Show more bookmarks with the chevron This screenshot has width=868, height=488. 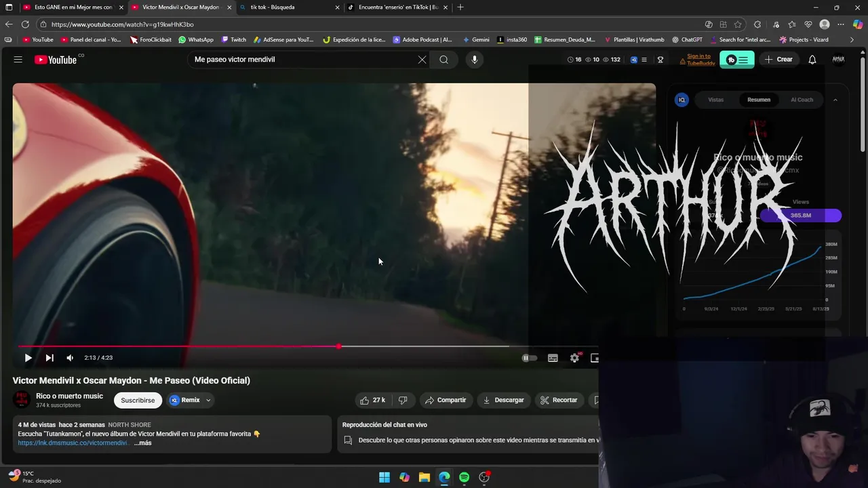point(852,40)
